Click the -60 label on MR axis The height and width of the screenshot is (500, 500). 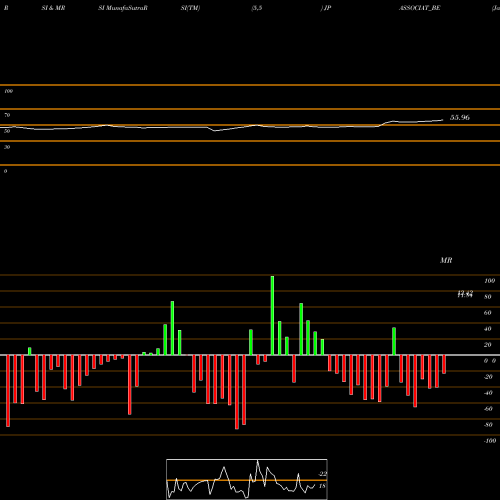[488, 409]
